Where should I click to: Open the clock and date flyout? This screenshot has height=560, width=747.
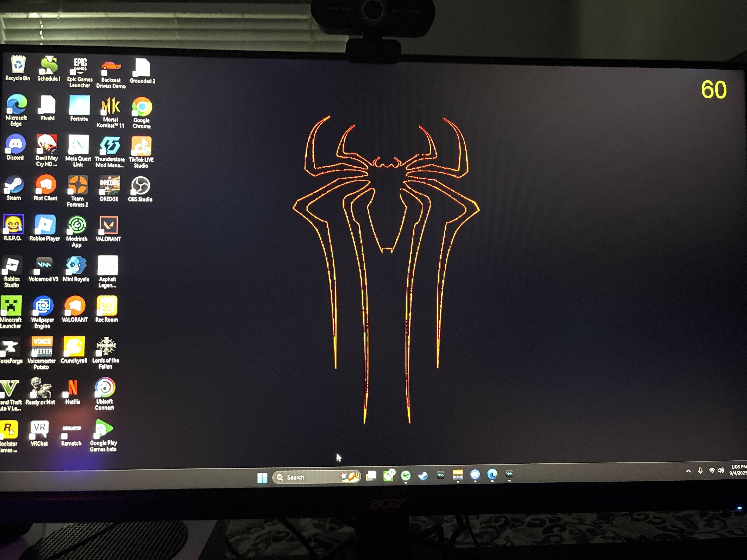point(738,470)
